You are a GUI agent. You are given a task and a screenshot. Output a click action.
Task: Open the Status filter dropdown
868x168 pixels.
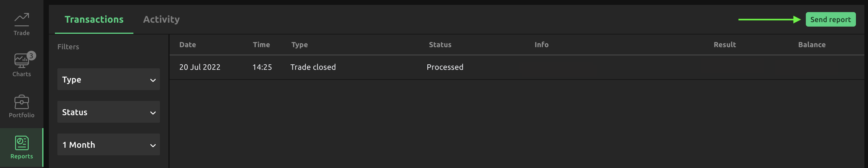(x=108, y=112)
